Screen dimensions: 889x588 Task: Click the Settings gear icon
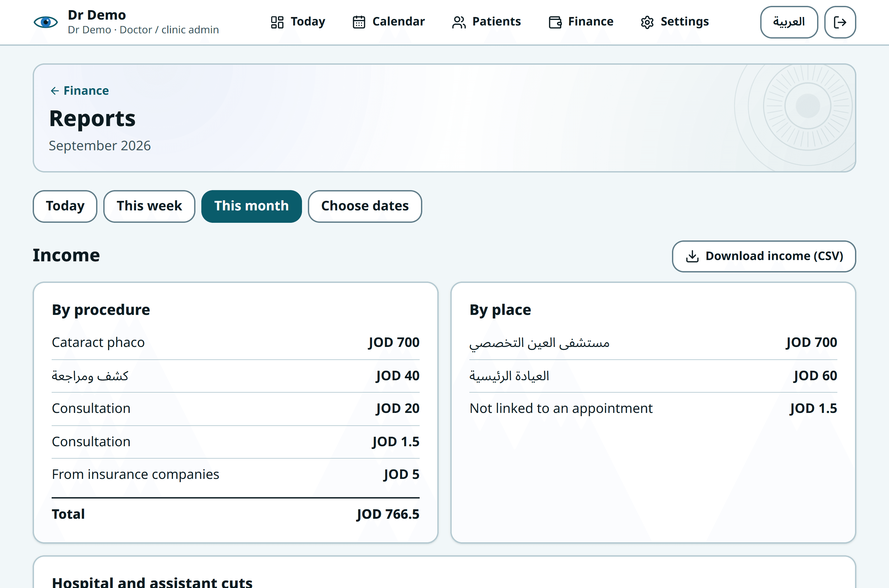(647, 22)
